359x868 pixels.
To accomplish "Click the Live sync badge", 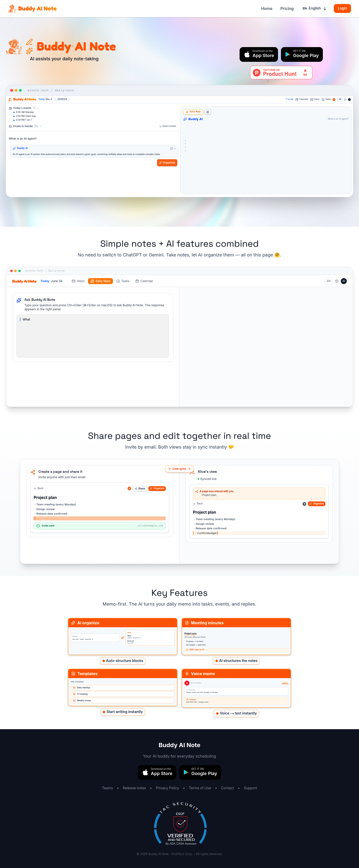I will [x=180, y=469].
